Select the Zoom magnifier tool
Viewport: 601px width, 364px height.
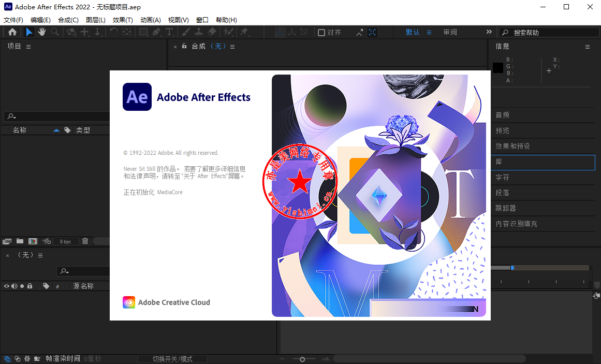(55, 32)
